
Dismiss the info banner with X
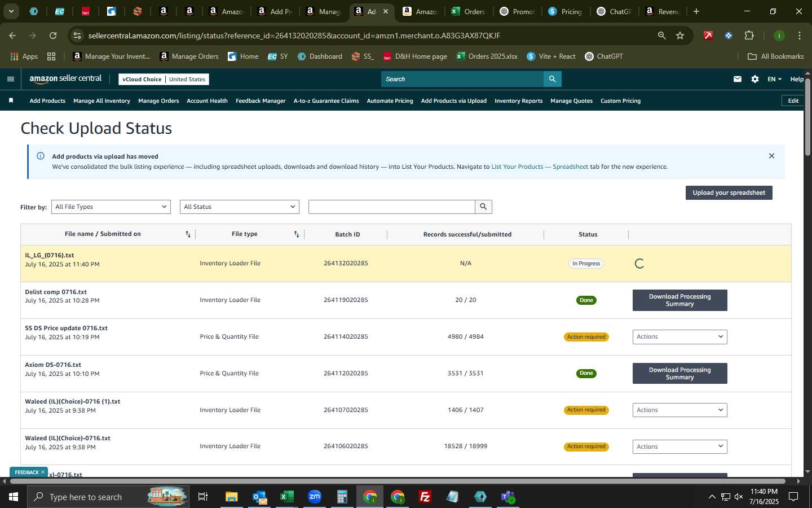coord(771,156)
